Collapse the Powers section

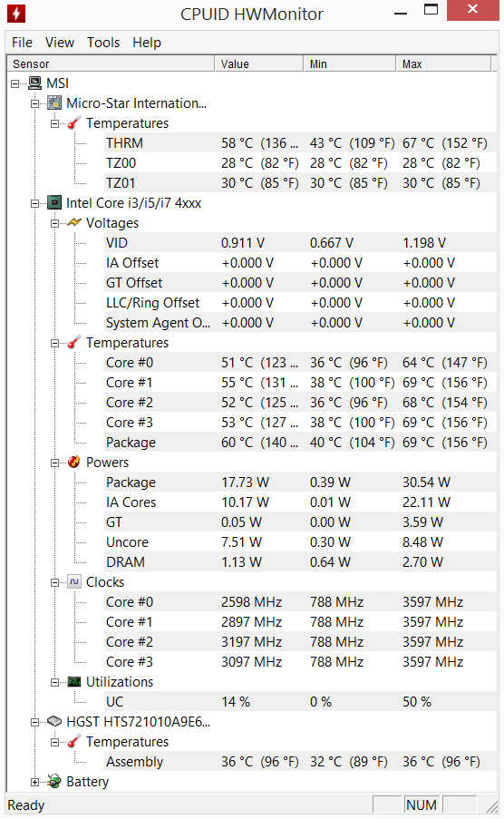pyautogui.click(x=54, y=463)
